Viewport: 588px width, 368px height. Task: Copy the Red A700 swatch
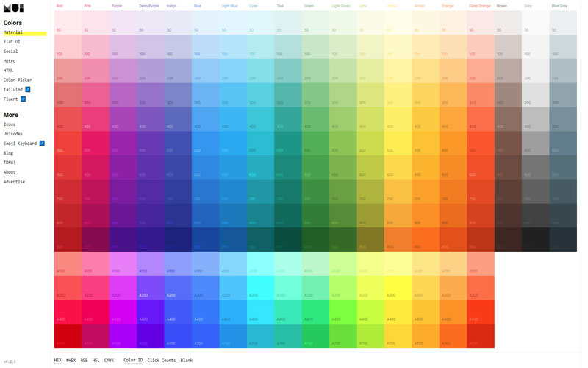(68, 336)
